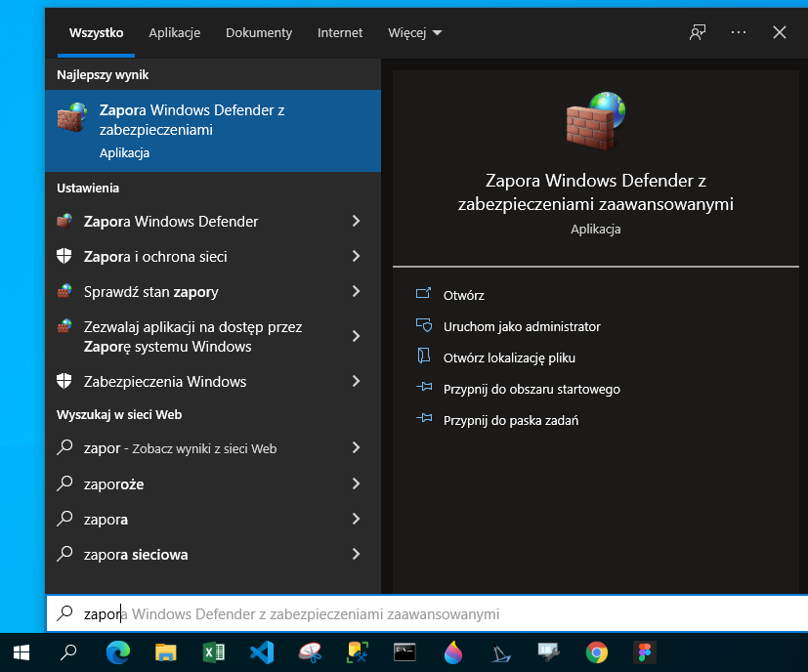Select zapor - Zobacz wyniki z sieci Web

tap(213, 447)
